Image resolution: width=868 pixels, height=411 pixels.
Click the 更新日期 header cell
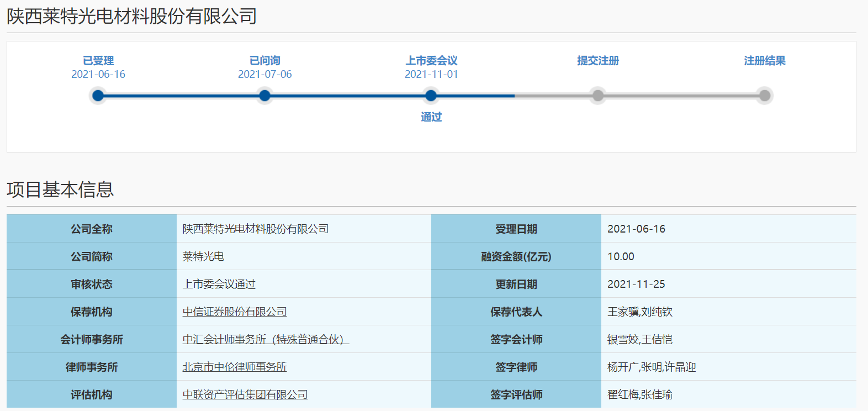pyautogui.click(x=516, y=284)
